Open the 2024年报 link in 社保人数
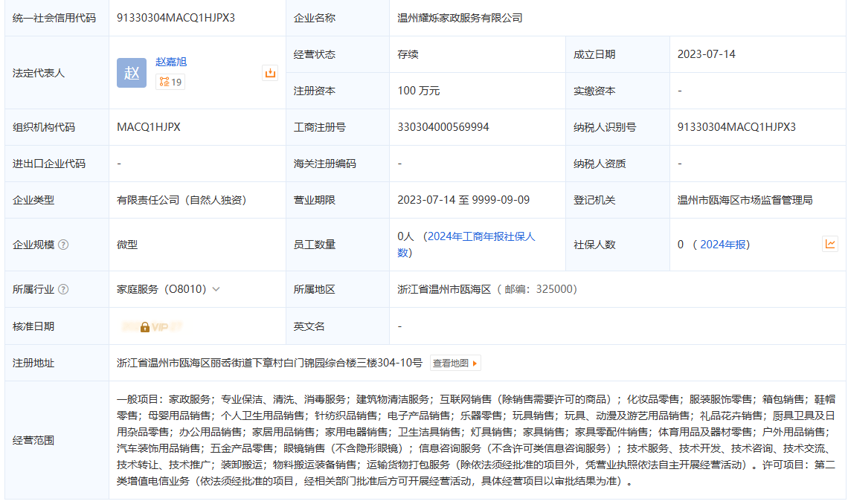The height and width of the screenshot is (504, 848). (723, 245)
